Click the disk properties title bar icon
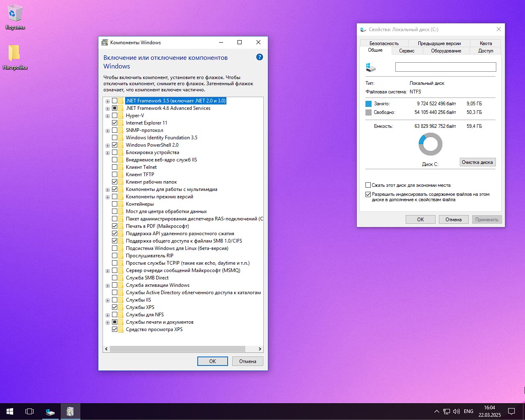This screenshot has width=525, height=420. point(363,30)
